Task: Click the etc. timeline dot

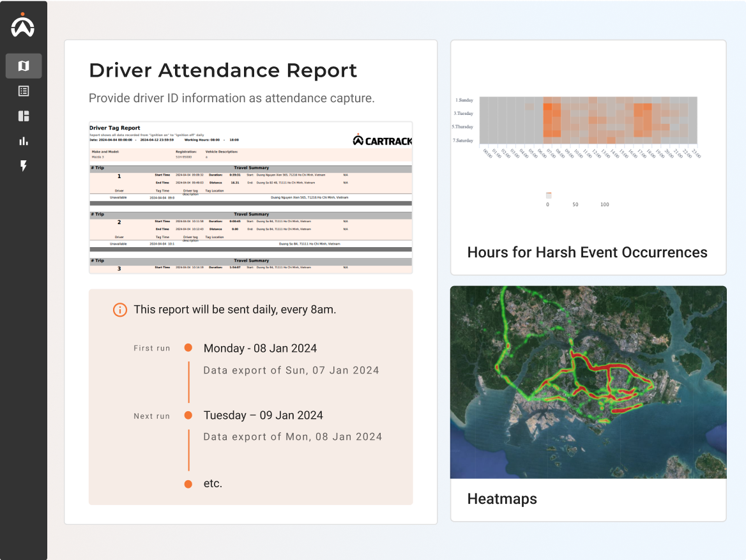Action: point(188,484)
